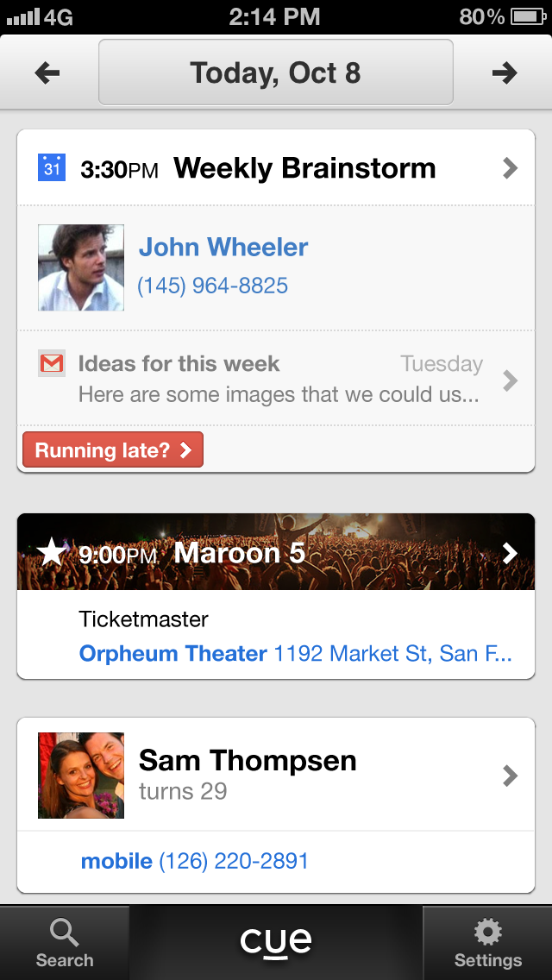Go to previous day with left arrow
Image resolution: width=552 pixels, height=980 pixels.
(47, 73)
